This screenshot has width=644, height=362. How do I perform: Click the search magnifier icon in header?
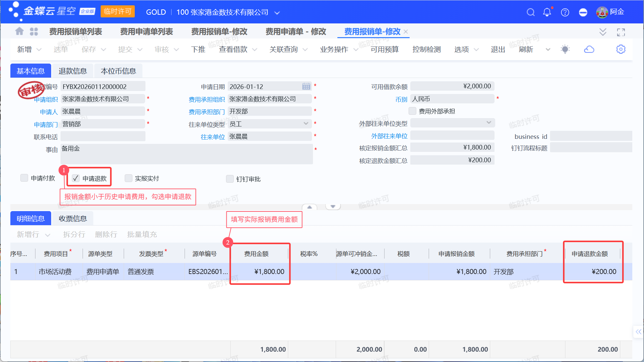[530, 12]
